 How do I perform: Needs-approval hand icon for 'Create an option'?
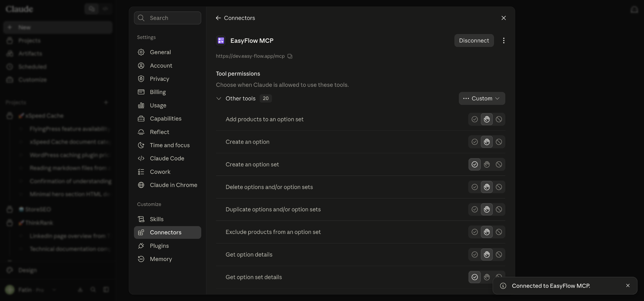(487, 142)
